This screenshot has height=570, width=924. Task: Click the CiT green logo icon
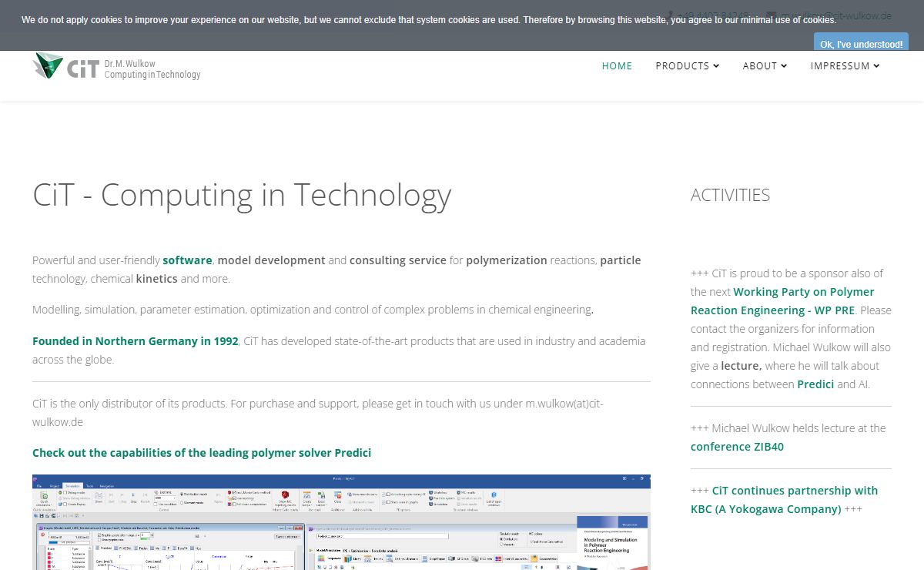coord(48,66)
